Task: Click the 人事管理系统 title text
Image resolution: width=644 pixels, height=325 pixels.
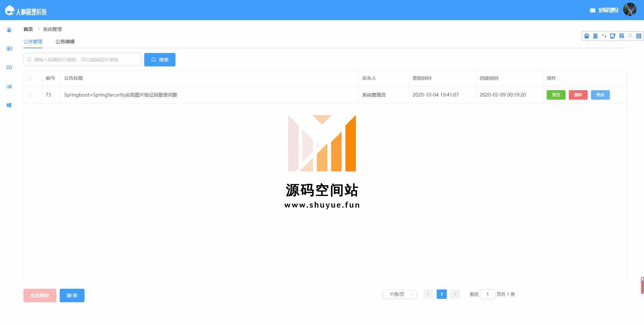Action: [x=31, y=12]
